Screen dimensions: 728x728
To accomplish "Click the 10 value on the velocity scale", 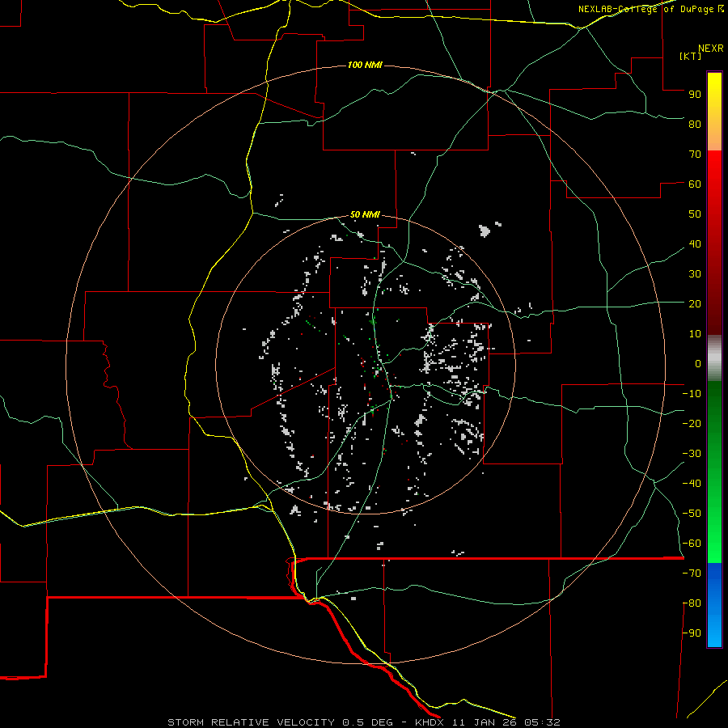I will coord(695,334).
